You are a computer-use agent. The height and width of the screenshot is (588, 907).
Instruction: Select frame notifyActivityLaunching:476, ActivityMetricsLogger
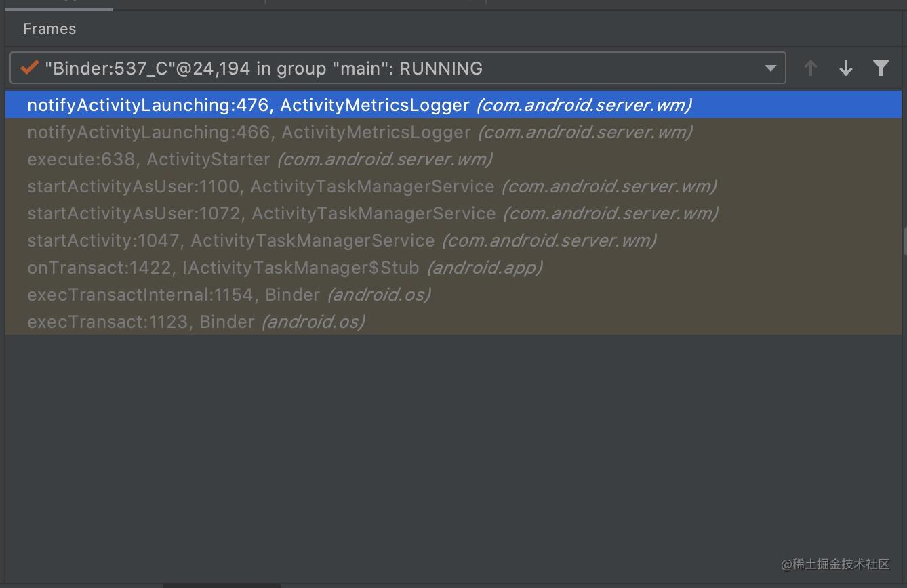tap(453, 105)
